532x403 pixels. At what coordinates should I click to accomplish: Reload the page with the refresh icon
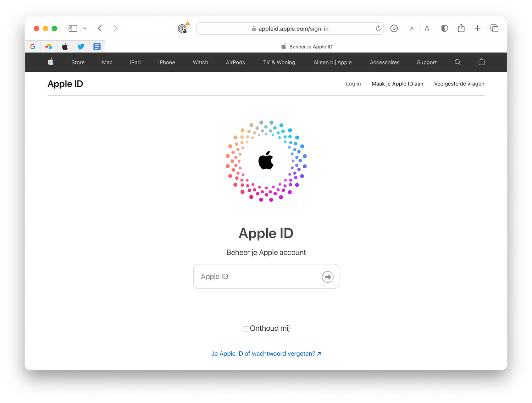click(x=378, y=29)
